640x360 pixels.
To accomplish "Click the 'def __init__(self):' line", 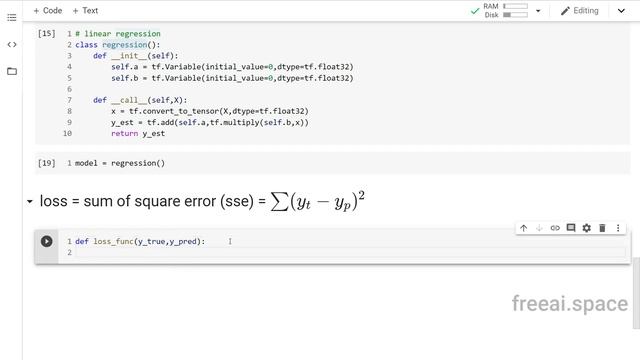I will 136,56.
